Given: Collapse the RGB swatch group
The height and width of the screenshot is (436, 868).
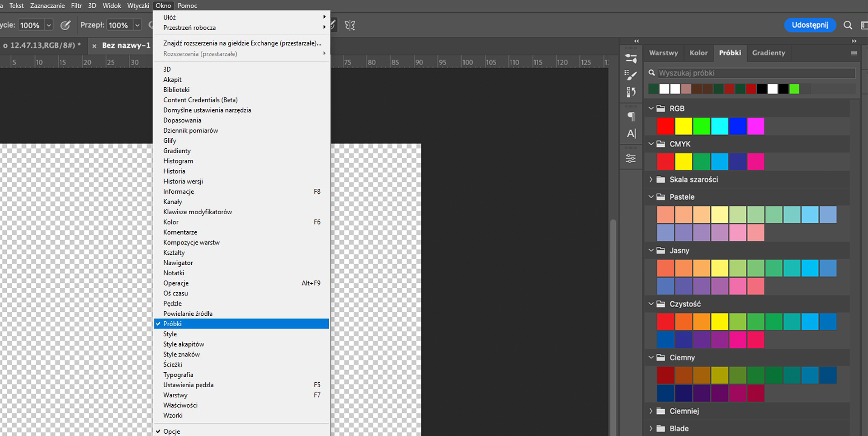Looking at the screenshot, I should coord(651,108).
